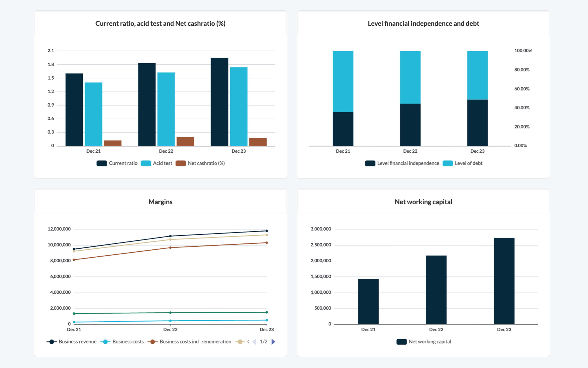The image size is (588, 368).
Task: Click the '1/2' legend page indicator
Action: tap(264, 342)
